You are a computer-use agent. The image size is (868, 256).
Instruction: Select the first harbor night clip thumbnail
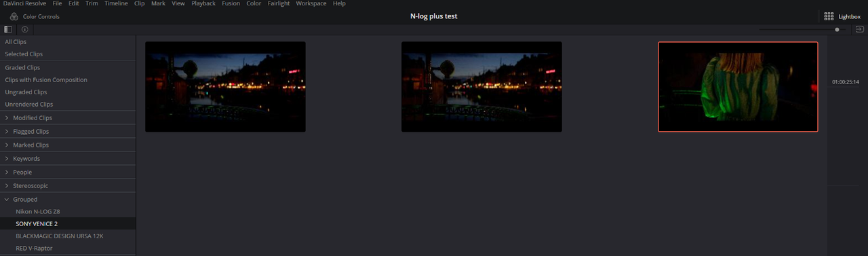click(x=225, y=87)
